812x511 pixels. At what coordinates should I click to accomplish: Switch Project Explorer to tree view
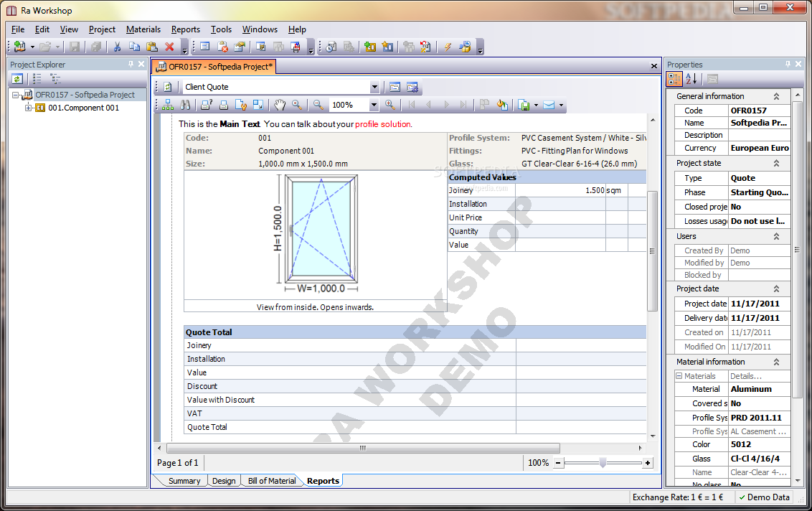pyautogui.click(x=55, y=79)
